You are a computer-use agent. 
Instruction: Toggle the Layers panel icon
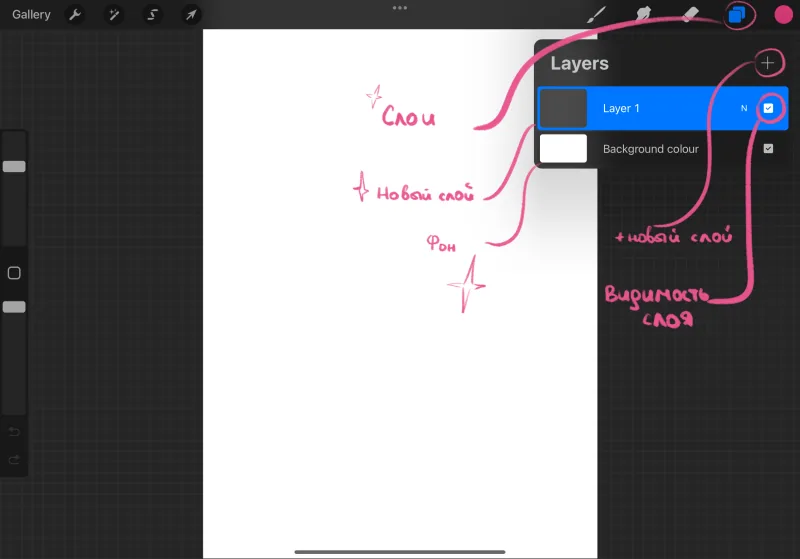point(737,15)
